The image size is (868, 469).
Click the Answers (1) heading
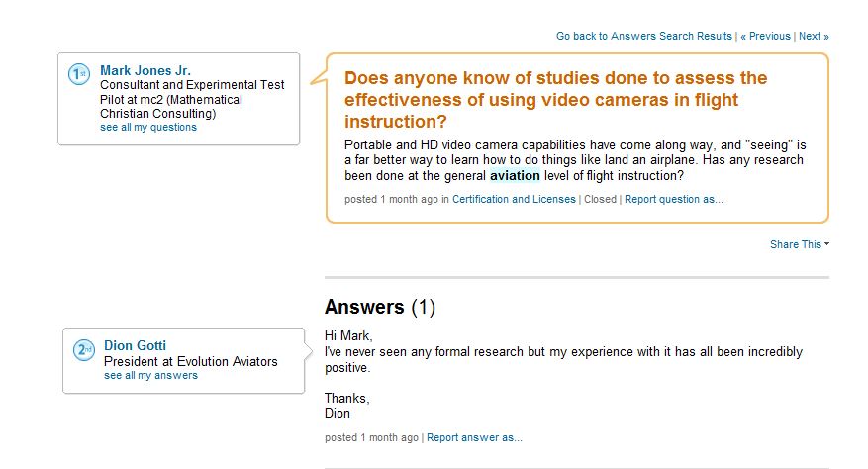380,307
